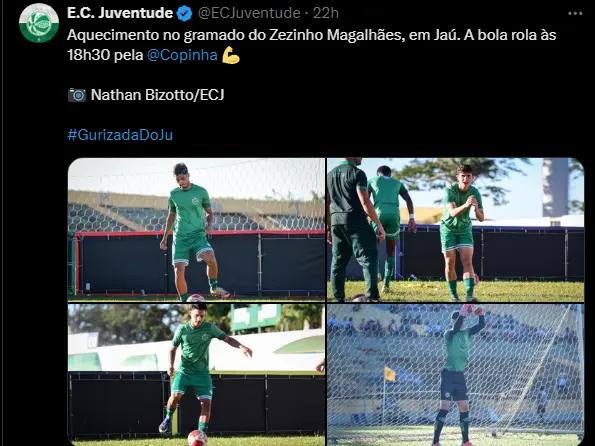Click the camera emoji before Nathan Bizotto

pyautogui.click(x=77, y=95)
